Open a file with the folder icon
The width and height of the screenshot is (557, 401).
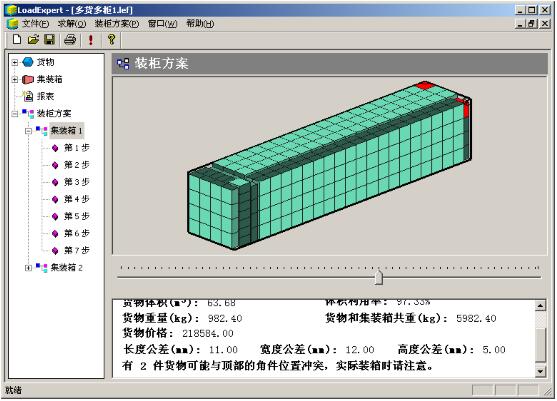(33, 39)
